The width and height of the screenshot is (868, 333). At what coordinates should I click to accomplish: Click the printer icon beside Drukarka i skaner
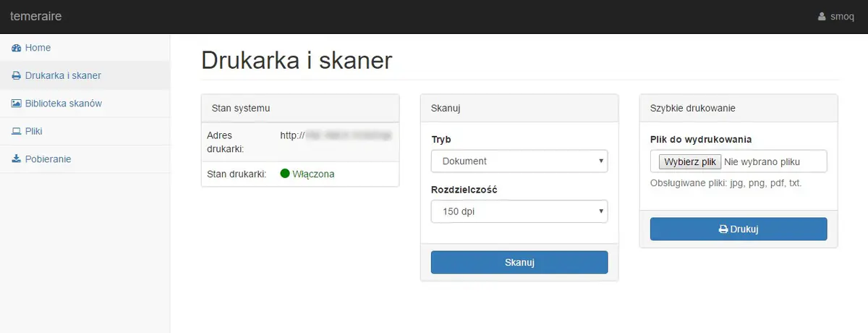17,75
